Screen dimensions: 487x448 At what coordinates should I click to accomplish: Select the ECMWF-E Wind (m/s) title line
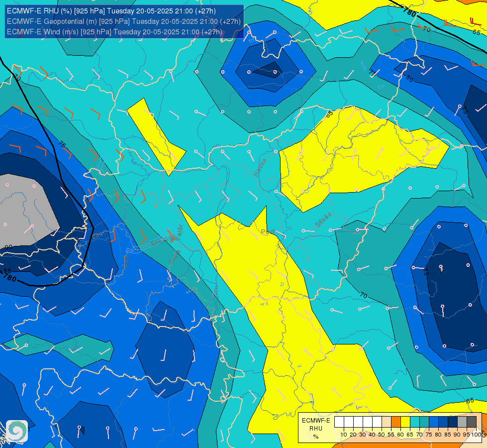point(115,32)
